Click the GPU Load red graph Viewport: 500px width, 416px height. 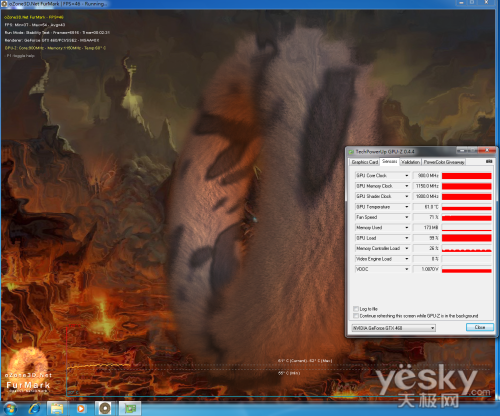[x=467, y=238]
